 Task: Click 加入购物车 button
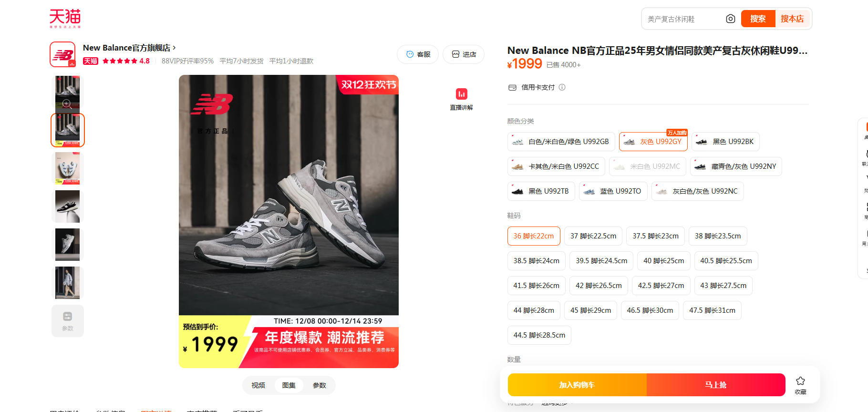click(x=577, y=385)
